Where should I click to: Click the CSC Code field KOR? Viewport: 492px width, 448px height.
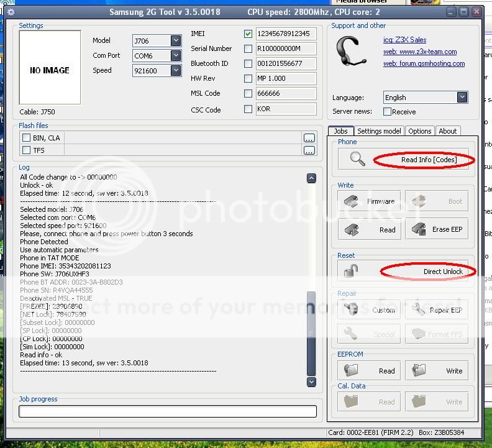(286, 109)
